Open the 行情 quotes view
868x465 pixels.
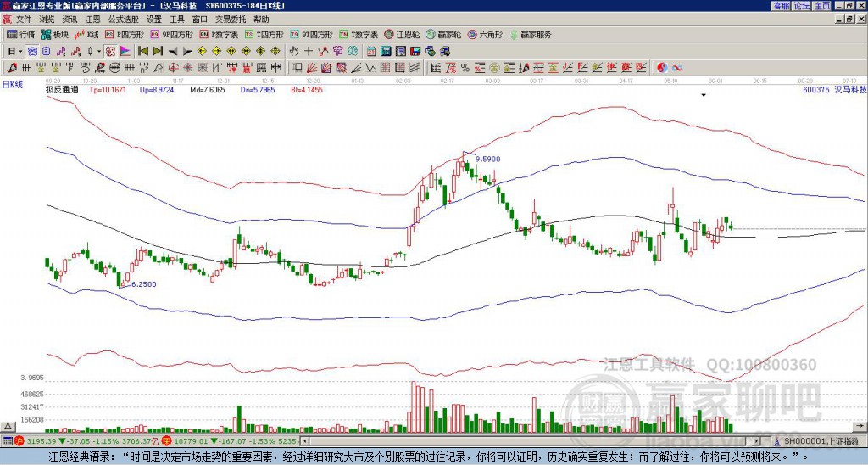[20, 34]
